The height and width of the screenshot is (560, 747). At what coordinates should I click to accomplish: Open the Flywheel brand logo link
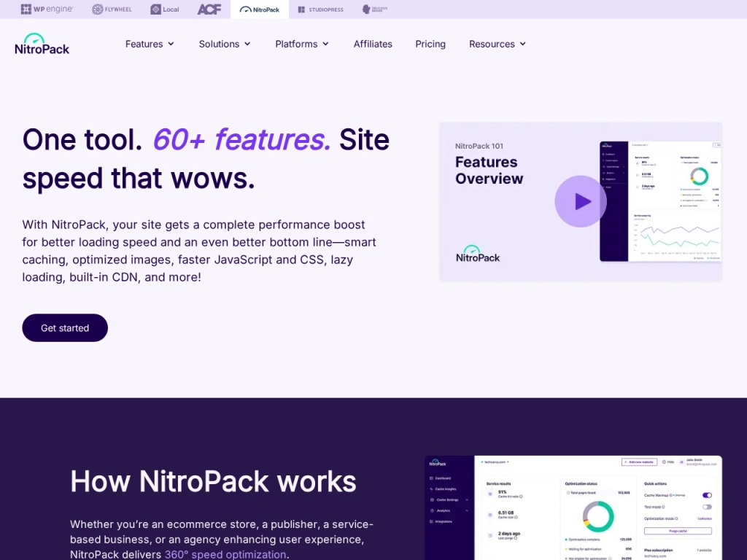tap(112, 9)
